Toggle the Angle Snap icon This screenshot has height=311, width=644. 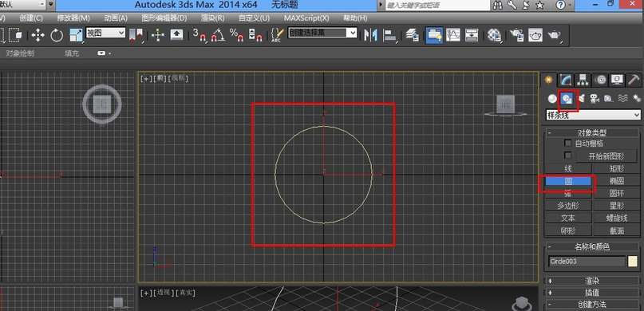(x=218, y=35)
